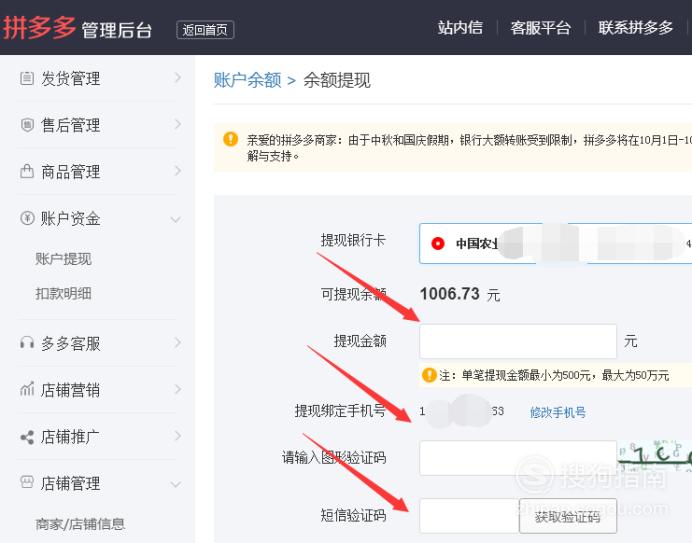Click the 商品管理 bag icon
Image resolution: width=692 pixels, height=543 pixels.
(27, 171)
